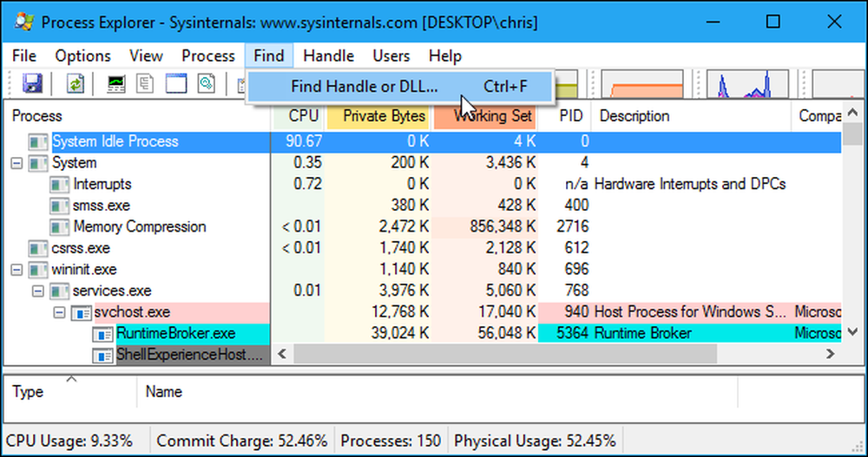
Task: Click the RuntimeBroker.exe process icon
Action: click(102, 334)
